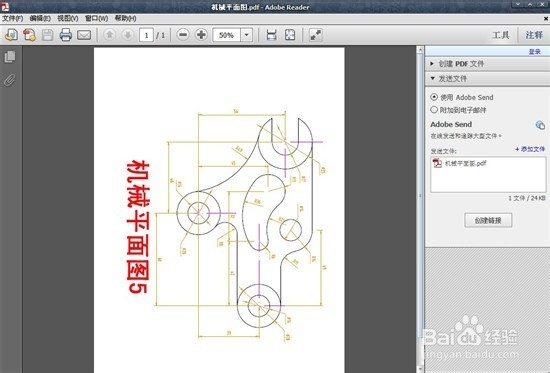This screenshot has height=373, width=550.
Task: Click the 添加文件 add file link
Action: coord(530,149)
